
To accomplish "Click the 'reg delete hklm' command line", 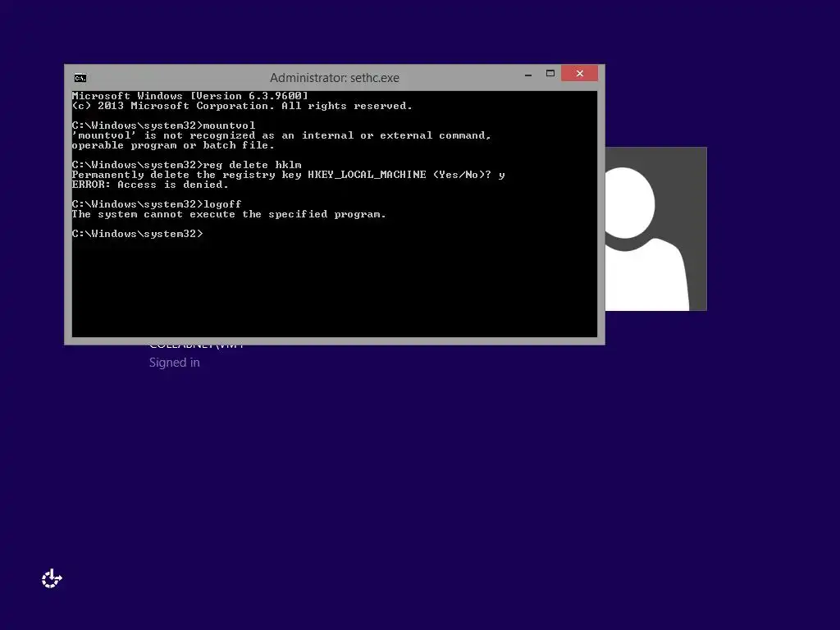I will (186, 165).
